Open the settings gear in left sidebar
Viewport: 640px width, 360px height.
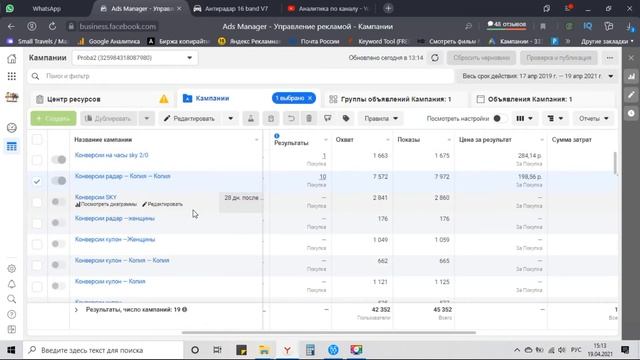12,269
